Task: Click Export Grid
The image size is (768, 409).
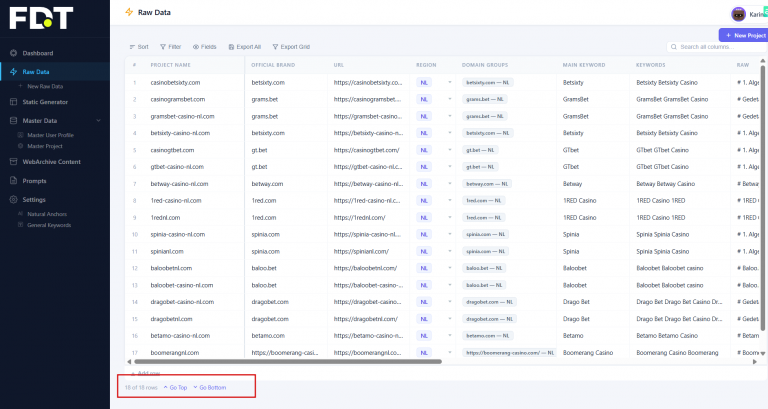Action: pos(291,47)
